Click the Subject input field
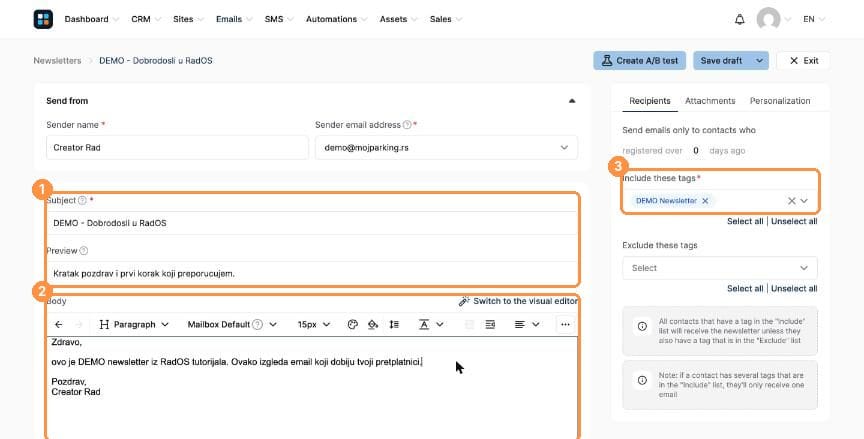This screenshot has height=439, width=864. click(312, 223)
